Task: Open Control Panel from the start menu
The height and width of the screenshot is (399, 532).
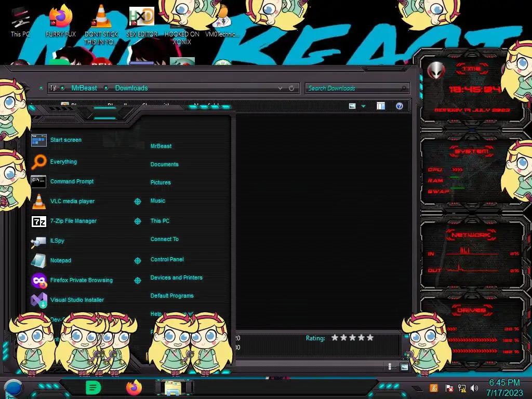Action: tap(167, 259)
